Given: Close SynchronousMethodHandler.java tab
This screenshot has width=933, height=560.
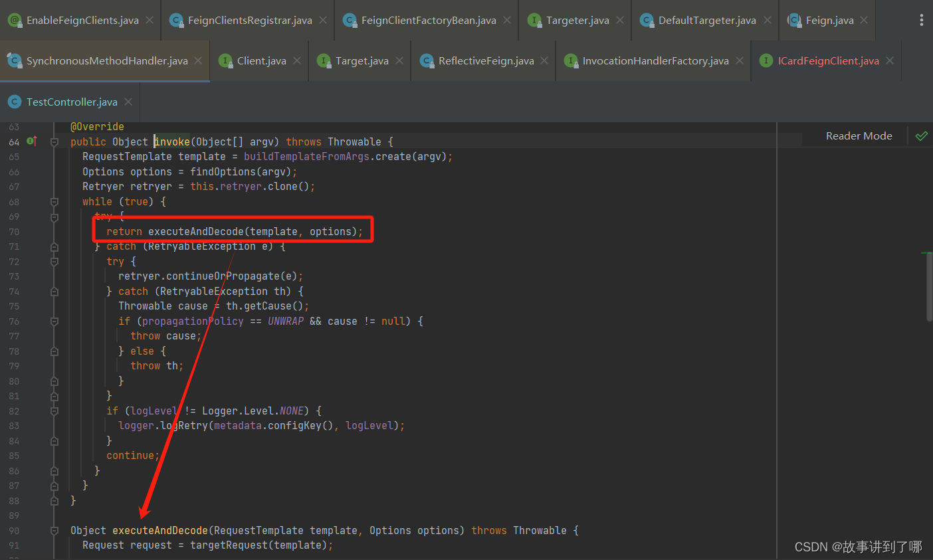Looking at the screenshot, I should point(198,60).
